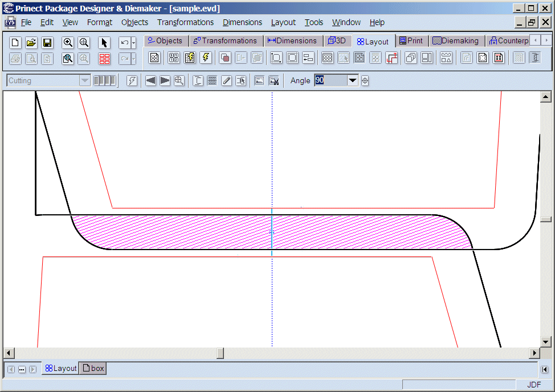Click the zoom to fit magnifier icon
This screenshot has height=392, width=555.
pyautogui.click(x=84, y=43)
